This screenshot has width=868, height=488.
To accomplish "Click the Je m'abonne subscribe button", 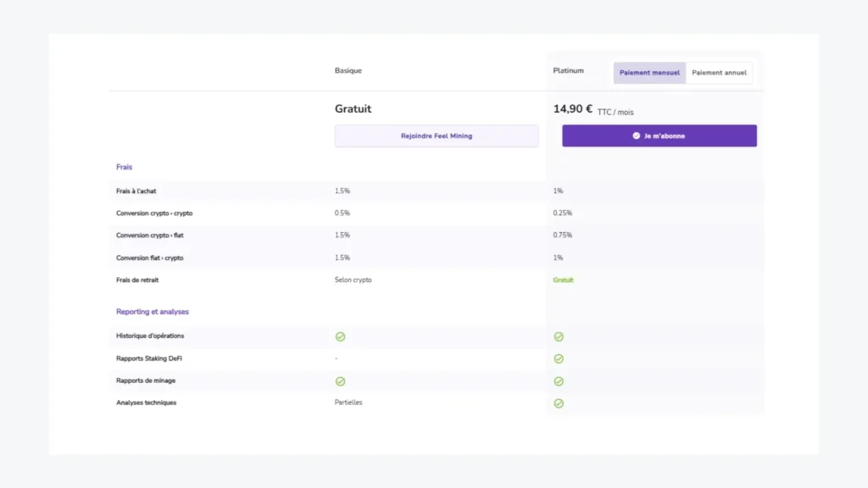I will point(659,136).
